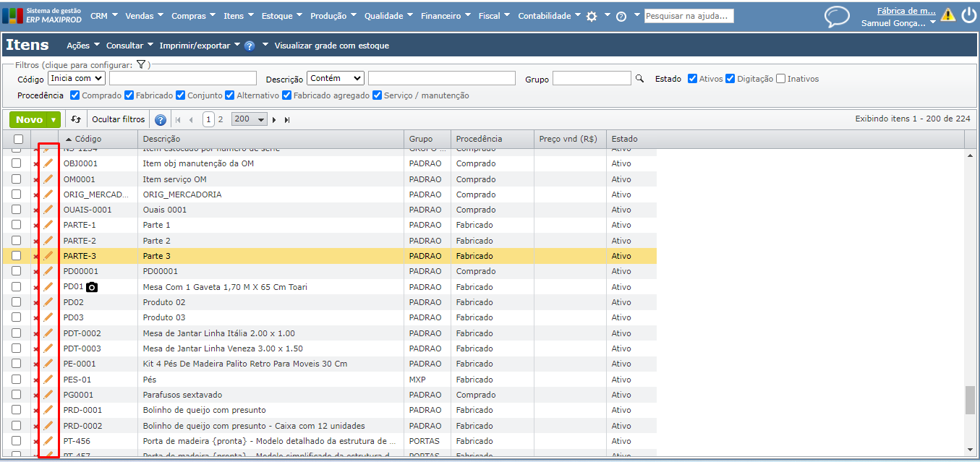
Task: Open the chat speech bubble icon
Action: coord(838,17)
